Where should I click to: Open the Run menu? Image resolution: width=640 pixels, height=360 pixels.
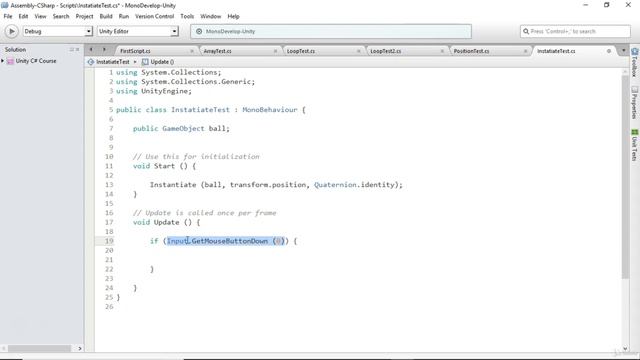[124, 16]
